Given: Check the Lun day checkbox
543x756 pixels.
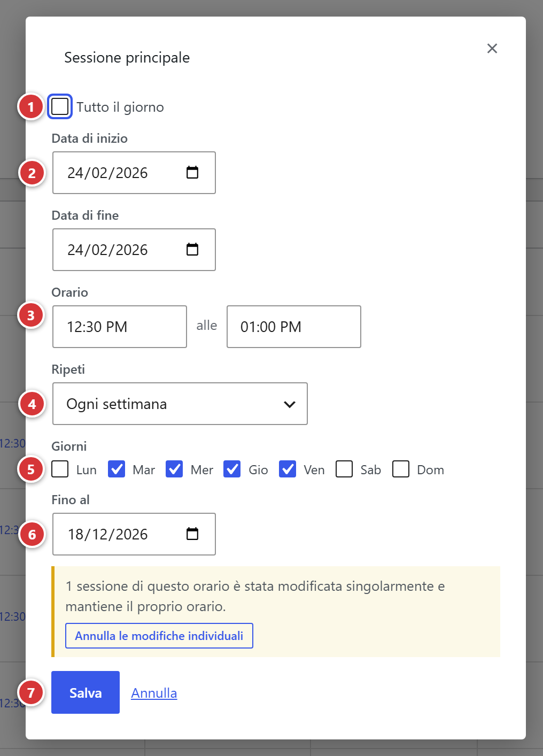Looking at the screenshot, I should 60,469.
